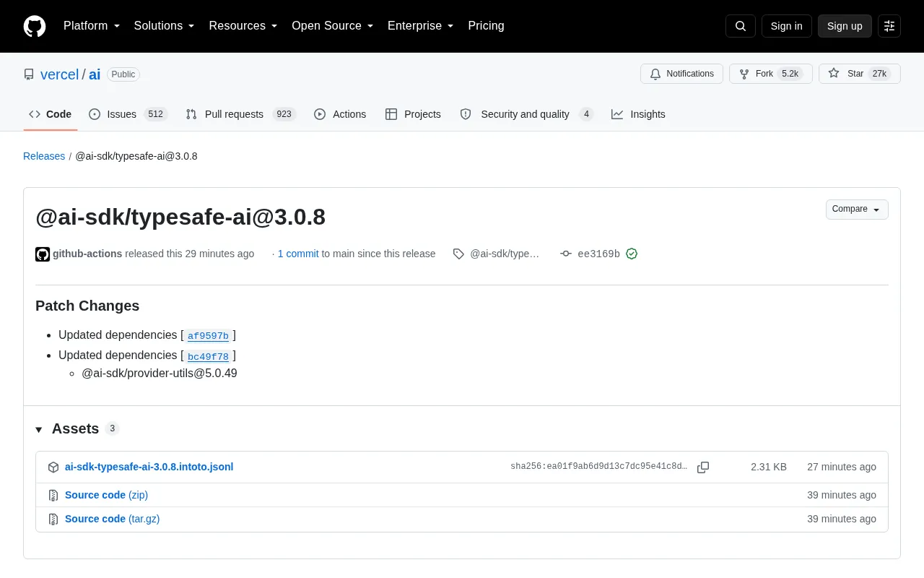Switch to the Code tab
This screenshot has height=578, width=924.
pyautogui.click(x=51, y=114)
